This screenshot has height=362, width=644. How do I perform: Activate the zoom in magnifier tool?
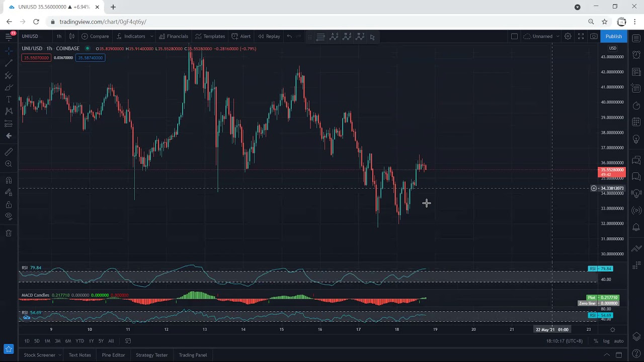9,164
